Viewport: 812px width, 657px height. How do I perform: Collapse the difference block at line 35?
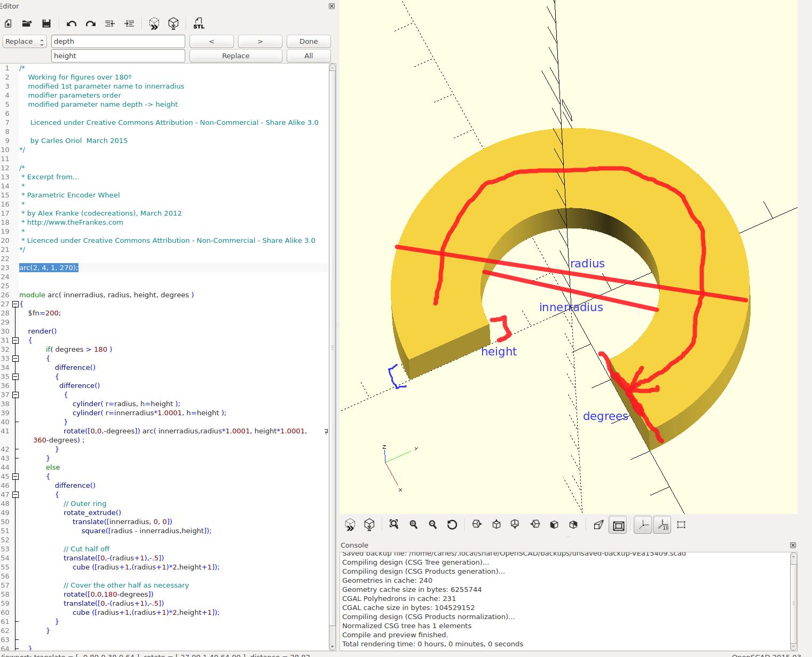tap(15, 376)
